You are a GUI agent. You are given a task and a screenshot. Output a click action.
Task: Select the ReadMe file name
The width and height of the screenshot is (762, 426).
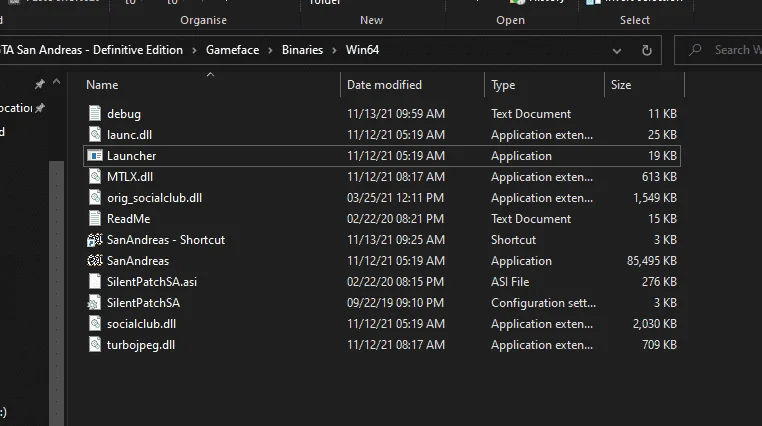point(128,219)
